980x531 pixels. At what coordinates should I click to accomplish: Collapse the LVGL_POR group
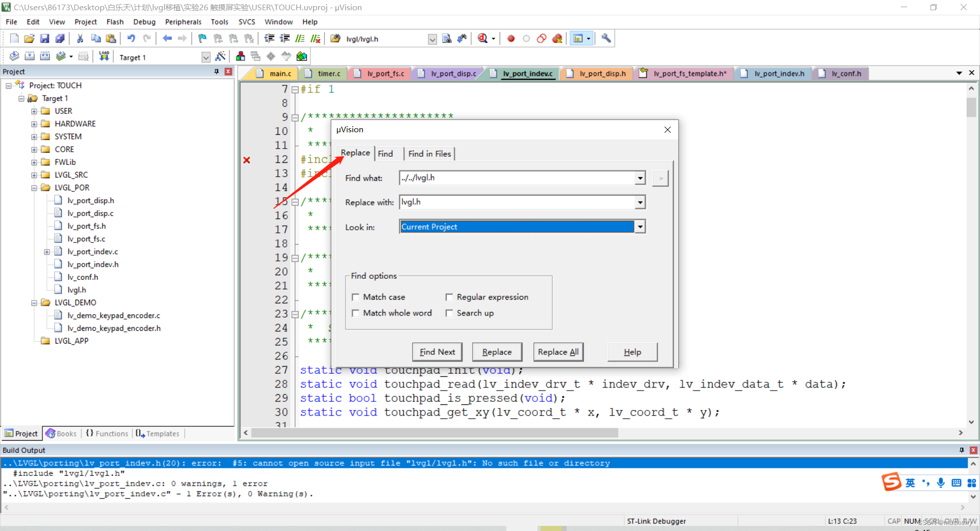click(34, 188)
